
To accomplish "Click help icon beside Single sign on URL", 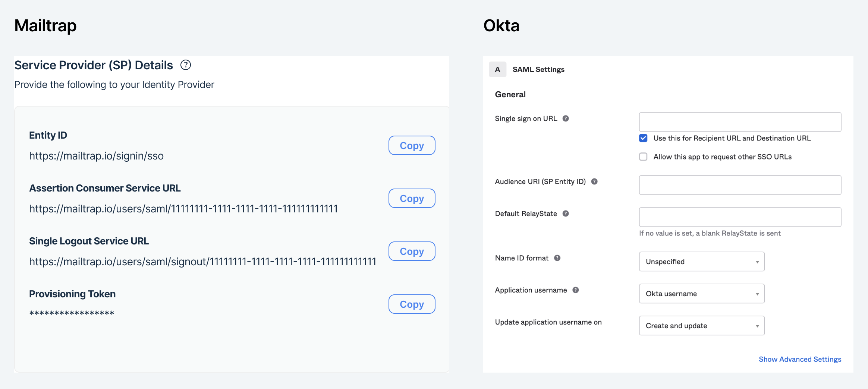I will tap(566, 118).
